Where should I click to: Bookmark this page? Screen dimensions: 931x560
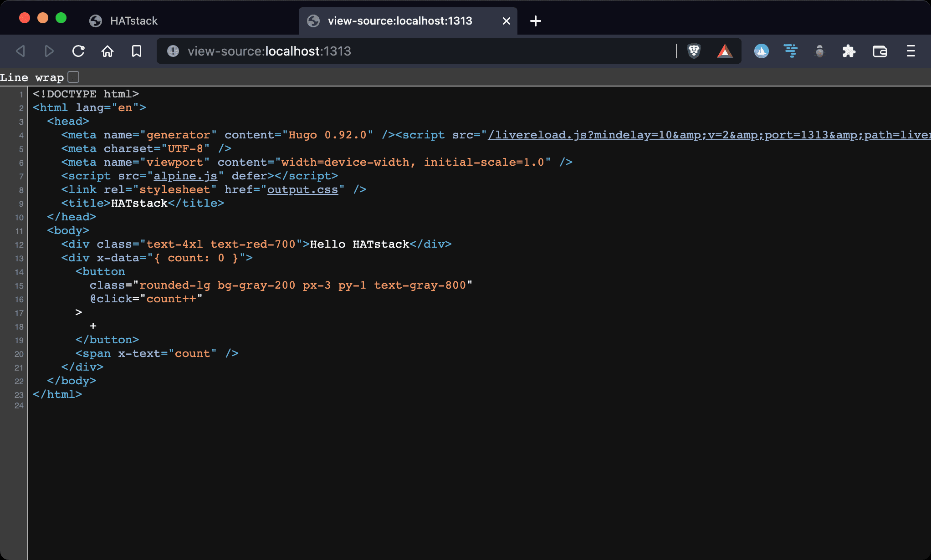(x=137, y=51)
